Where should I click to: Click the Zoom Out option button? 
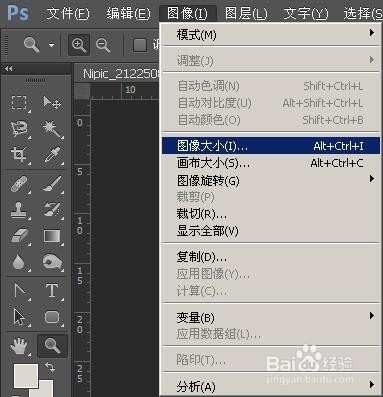click(103, 45)
